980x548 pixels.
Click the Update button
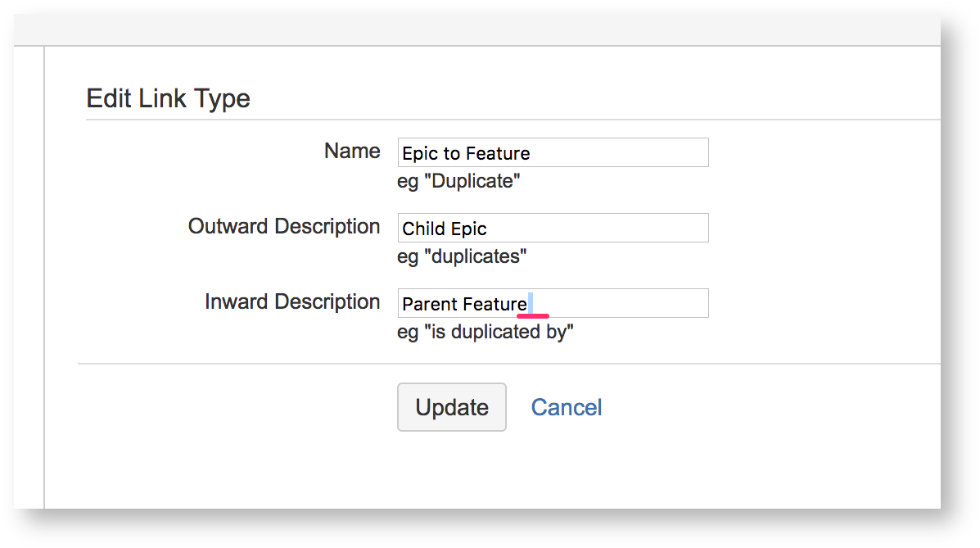451,407
